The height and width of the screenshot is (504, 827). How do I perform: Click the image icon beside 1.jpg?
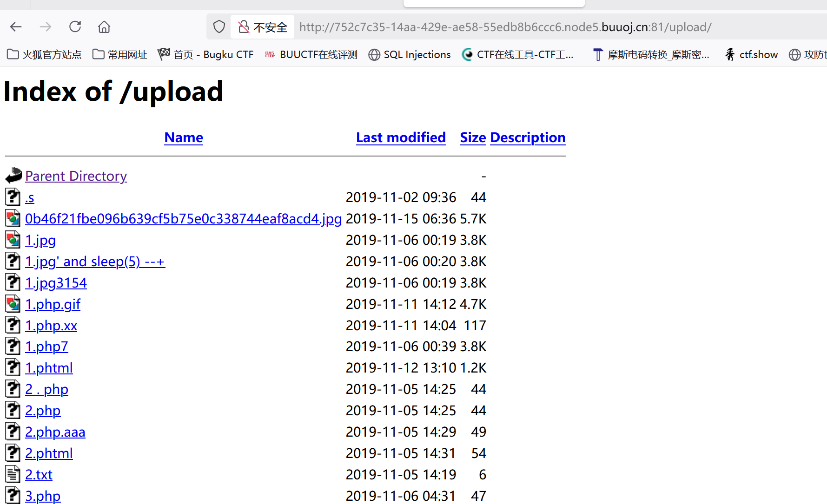tap(13, 240)
